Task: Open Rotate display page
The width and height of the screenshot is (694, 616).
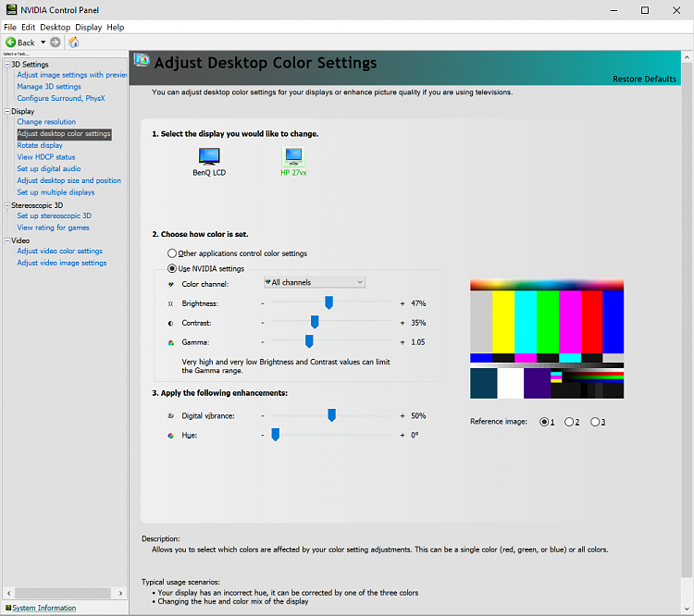Action: coord(40,145)
